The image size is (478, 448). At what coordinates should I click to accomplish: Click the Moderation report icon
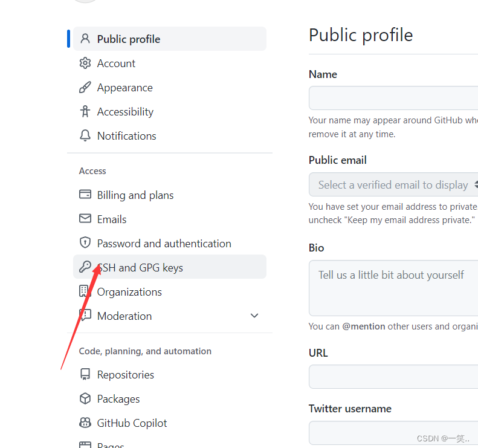pos(85,315)
